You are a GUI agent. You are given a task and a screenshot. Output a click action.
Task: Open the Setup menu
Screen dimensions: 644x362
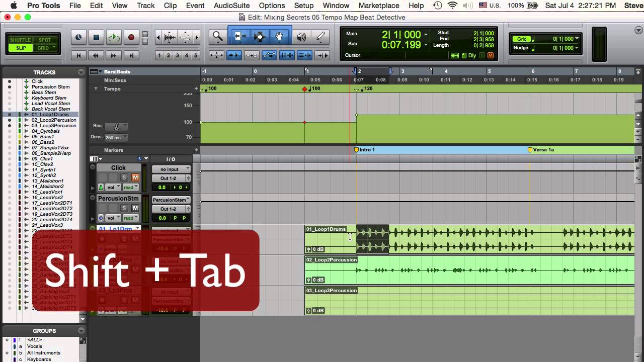(x=304, y=6)
